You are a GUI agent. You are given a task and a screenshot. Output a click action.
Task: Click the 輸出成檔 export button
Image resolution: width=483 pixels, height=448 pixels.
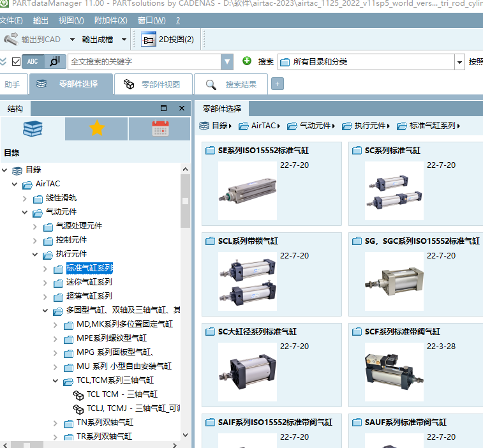98,40
